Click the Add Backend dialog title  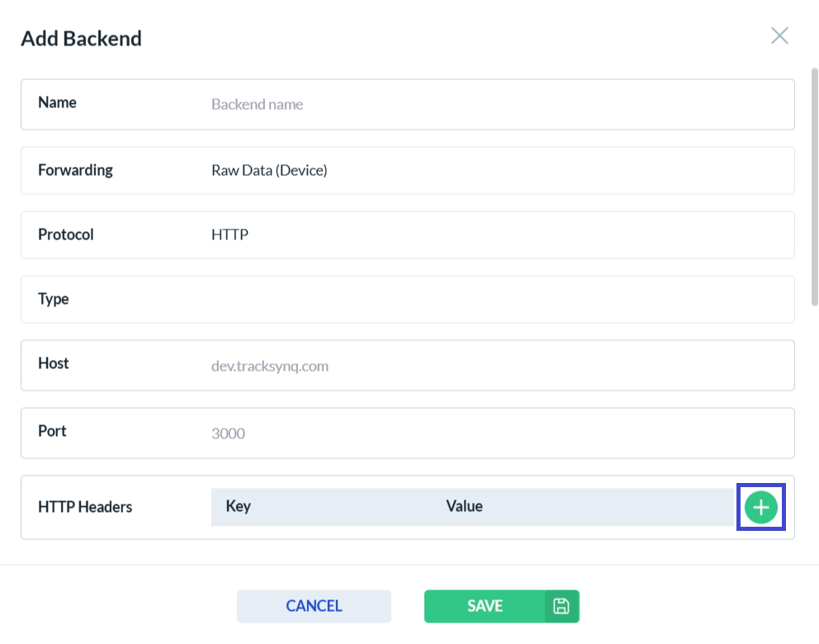point(81,39)
